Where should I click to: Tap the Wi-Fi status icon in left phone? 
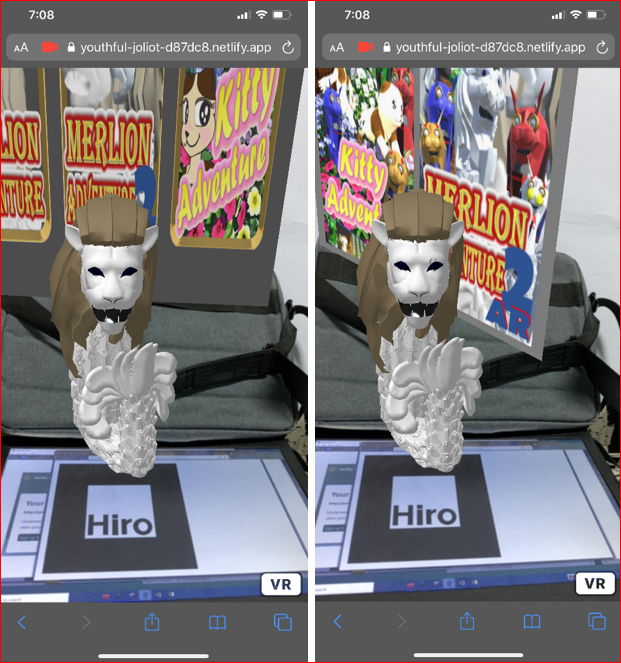pyautogui.click(x=262, y=15)
